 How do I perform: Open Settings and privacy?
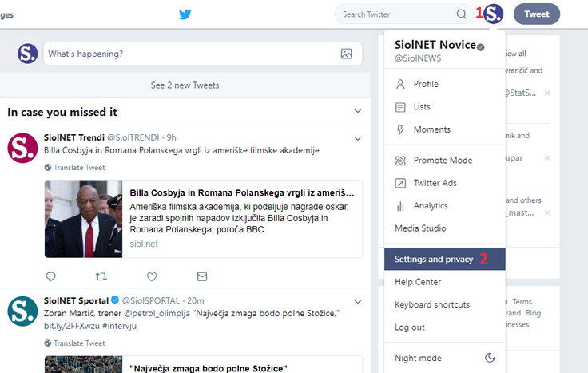[x=445, y=259]
